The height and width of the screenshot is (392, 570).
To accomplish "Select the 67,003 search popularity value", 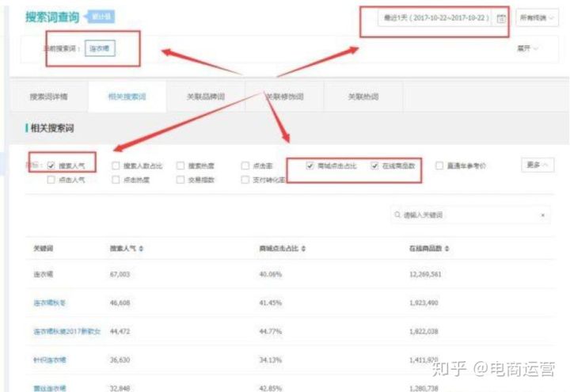I will coord(120,274).
